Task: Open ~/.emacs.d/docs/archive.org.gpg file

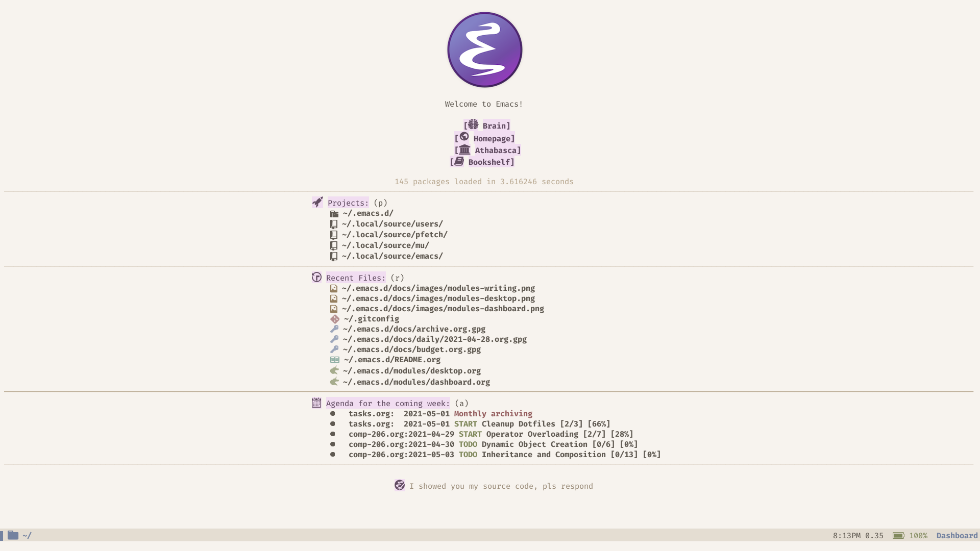Action: click(413, 329)
